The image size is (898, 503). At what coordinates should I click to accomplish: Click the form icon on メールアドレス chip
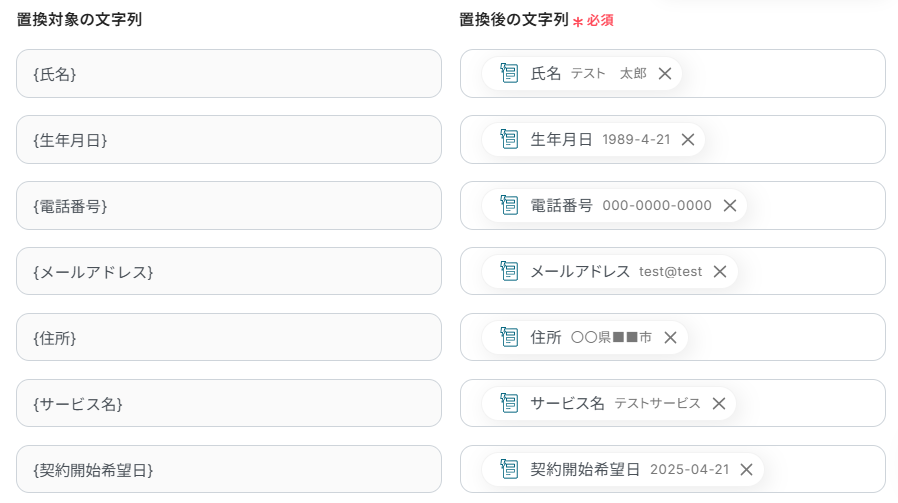509,271
